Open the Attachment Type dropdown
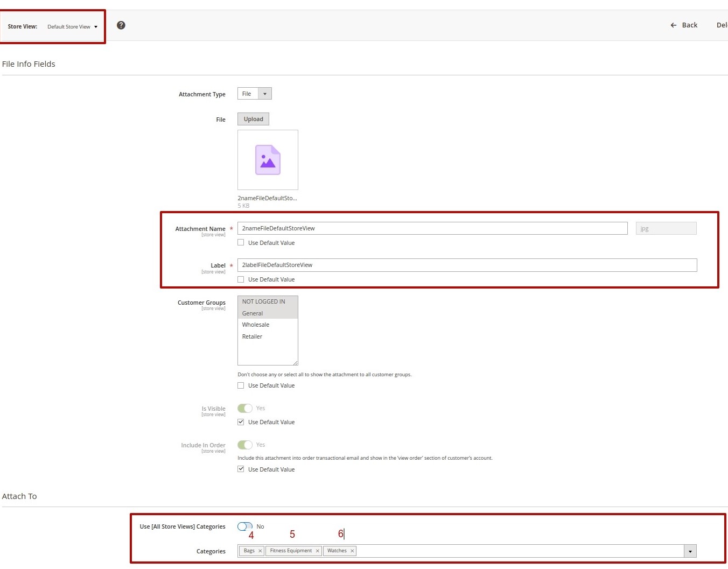728x569 pixels. [x=254, y=94]
